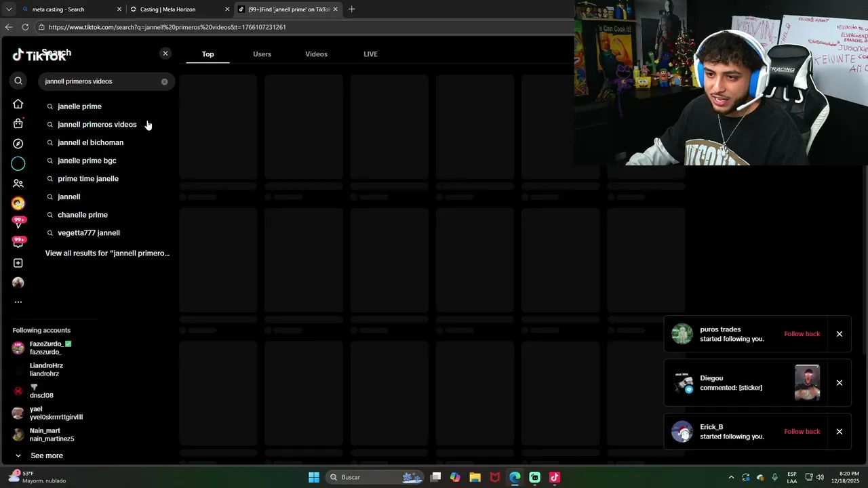Open the Friends people icon in sidebar
The height and width of the screenshot is (488, 868).
click(18, 183)
